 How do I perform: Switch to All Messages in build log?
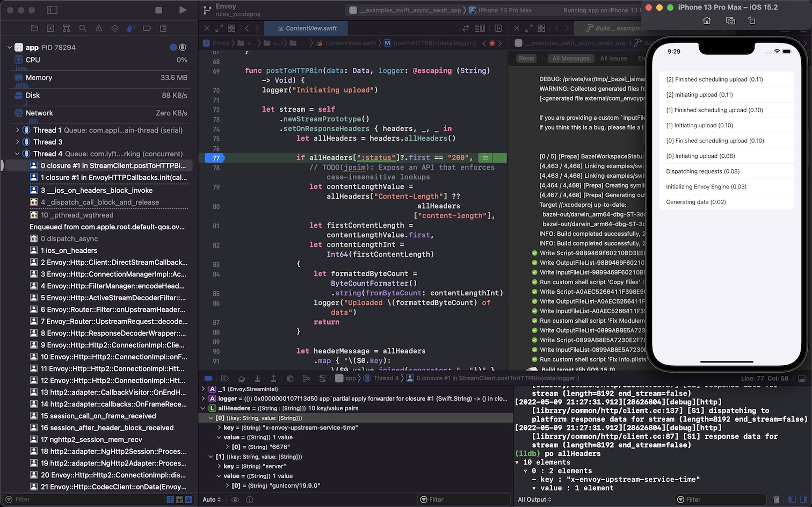coord(571,58)
